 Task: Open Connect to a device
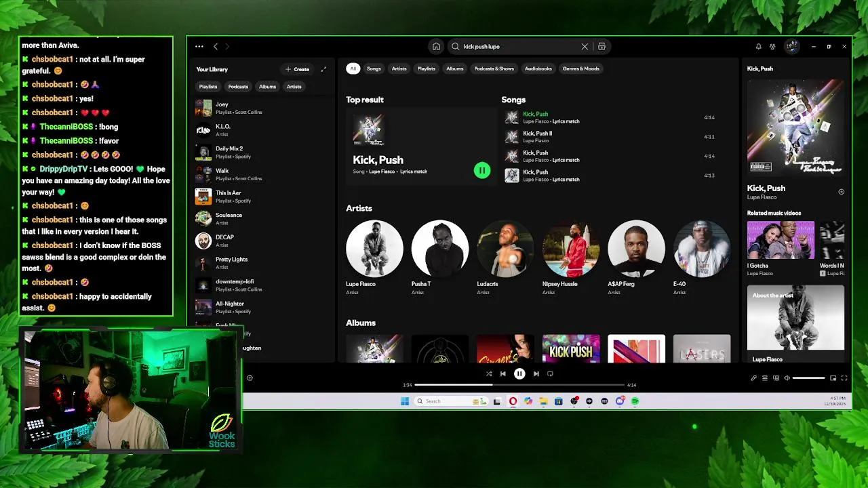(x=776, y=378)
